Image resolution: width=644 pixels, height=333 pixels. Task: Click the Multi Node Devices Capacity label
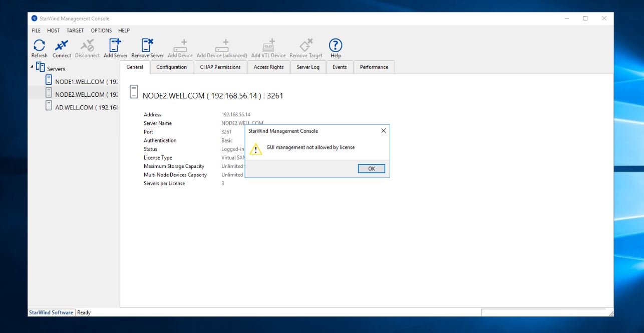pyautogui.click(x=175, y=175)
